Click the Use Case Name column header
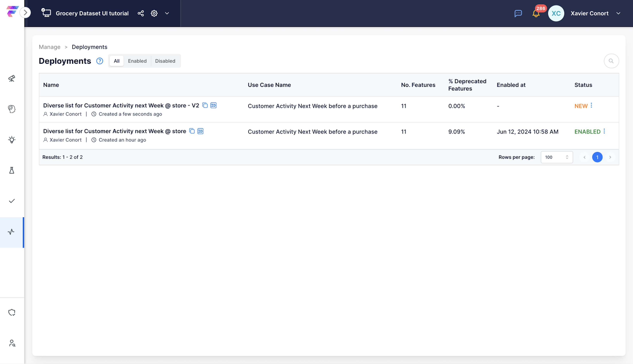Image resolution: width=633 pixels, height=364 pixels. (269, 85)
